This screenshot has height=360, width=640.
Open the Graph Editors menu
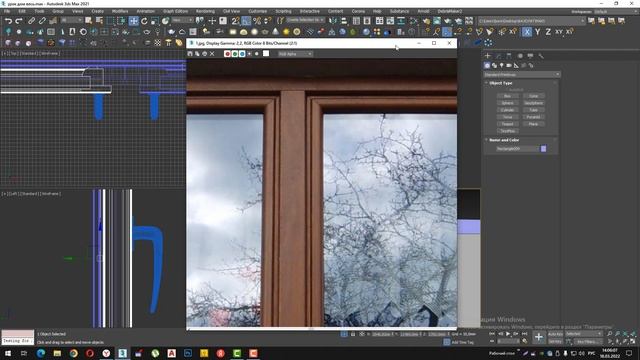tap(175, 11)
